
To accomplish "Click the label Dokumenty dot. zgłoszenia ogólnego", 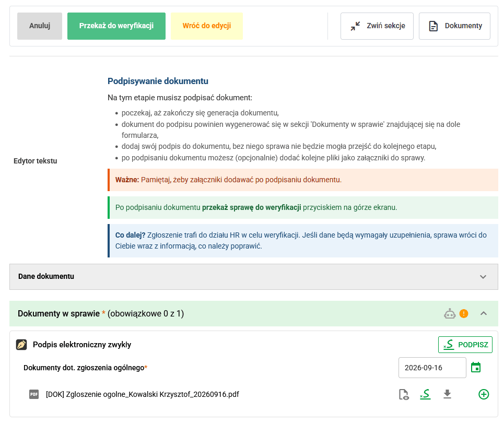I will click(84, 368).
